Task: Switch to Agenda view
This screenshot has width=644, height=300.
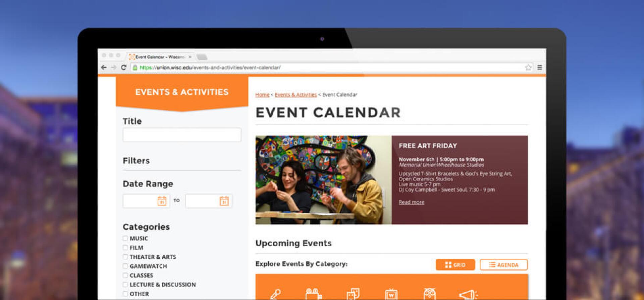Action: (503, 265)
